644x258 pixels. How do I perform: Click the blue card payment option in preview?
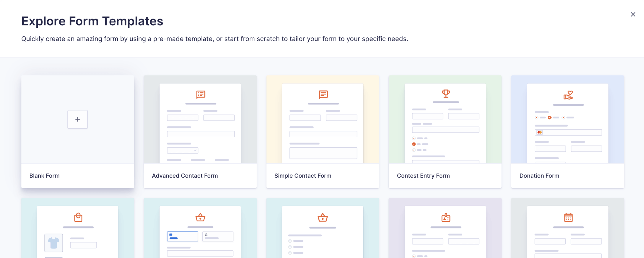(182, 236)
